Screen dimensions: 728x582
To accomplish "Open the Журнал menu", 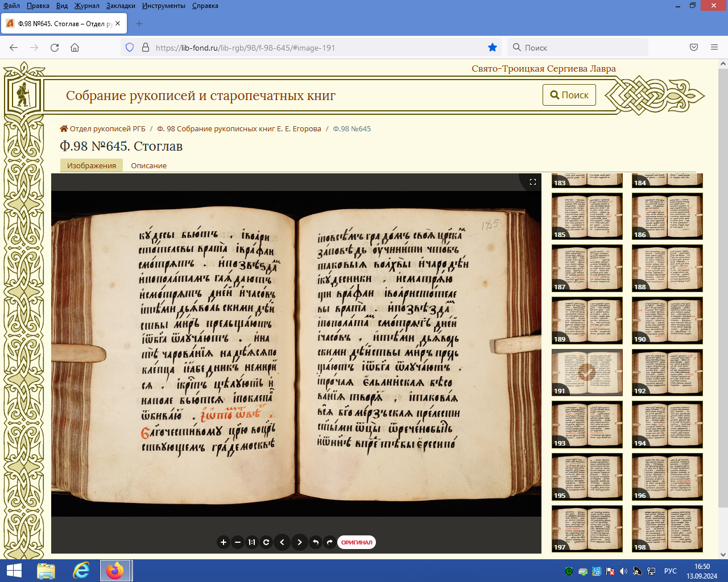I will [x=87, y=6].
